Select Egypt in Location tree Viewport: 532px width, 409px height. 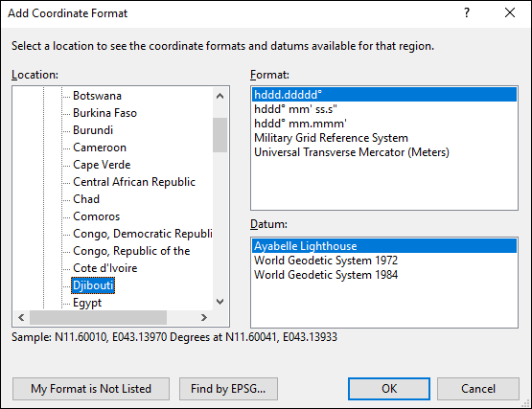87,303
